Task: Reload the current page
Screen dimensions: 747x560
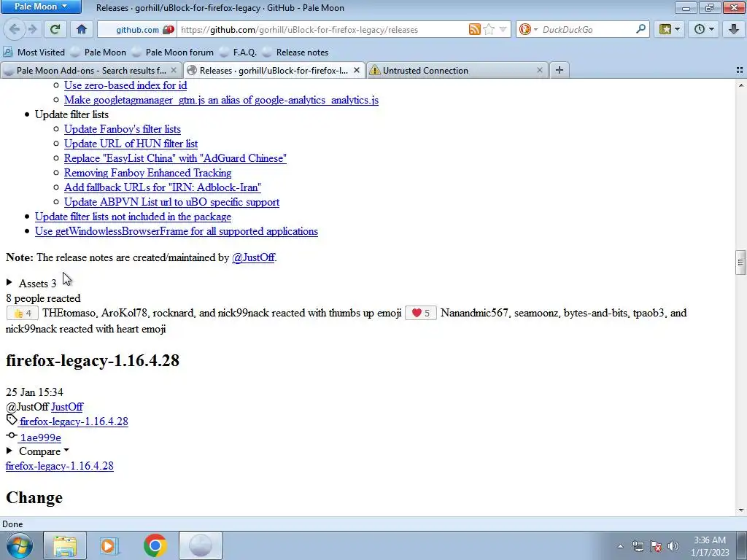Action: tap(55, 29)
